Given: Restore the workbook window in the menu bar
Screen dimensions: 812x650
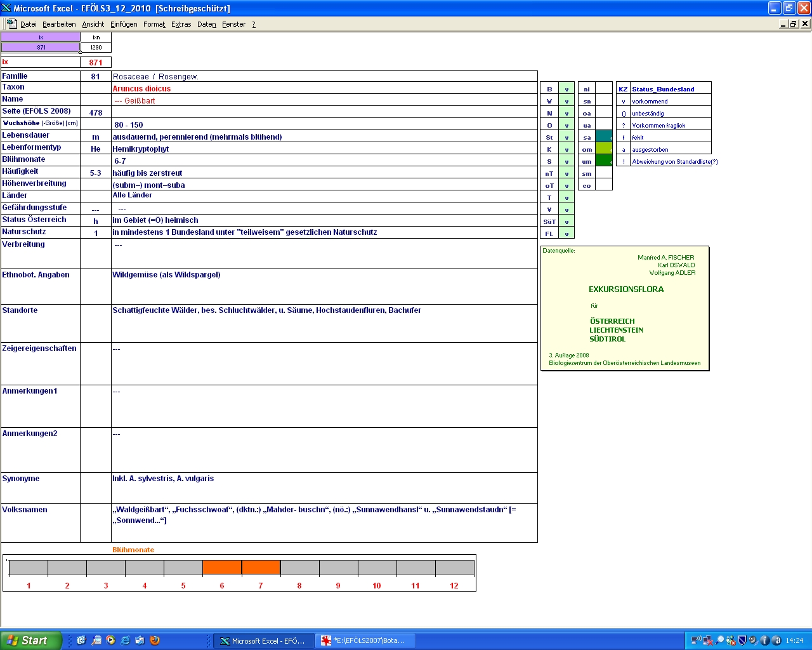Looking at the screenshot, I should [x=794, y=23].
